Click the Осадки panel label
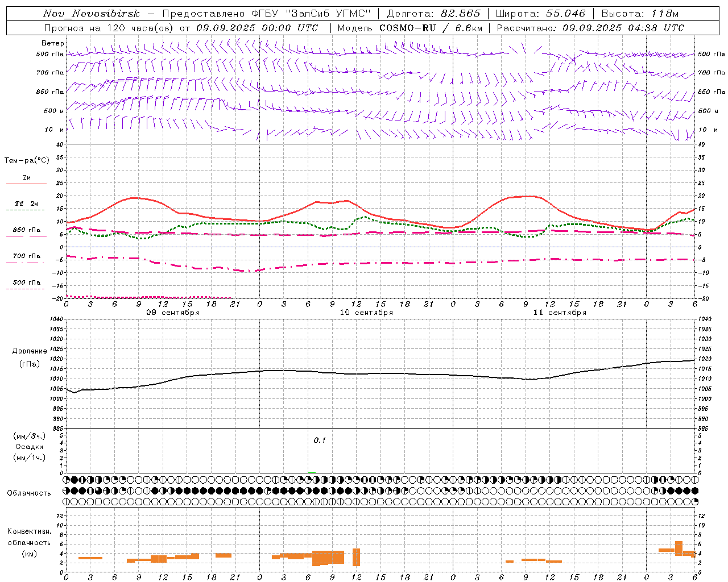 [x=30, y=447]
